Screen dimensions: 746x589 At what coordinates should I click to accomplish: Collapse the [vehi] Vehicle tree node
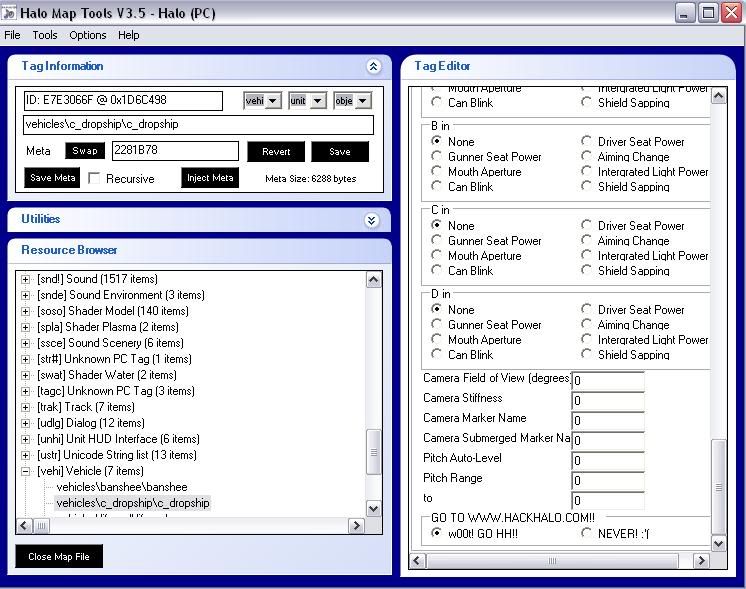pyautogui.click(x=26, y=471)
